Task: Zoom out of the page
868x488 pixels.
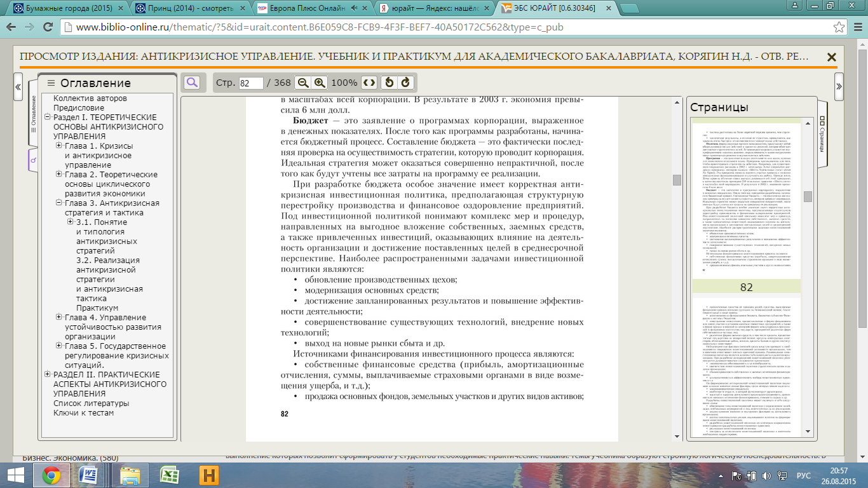Action: point(304,83)
